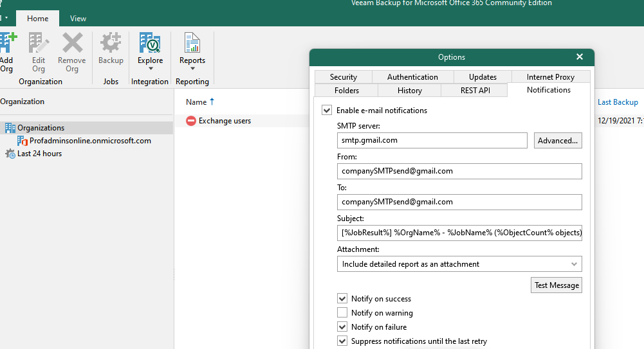
Task: Click the Advanced... button
Action: click(x=558, y=140)
